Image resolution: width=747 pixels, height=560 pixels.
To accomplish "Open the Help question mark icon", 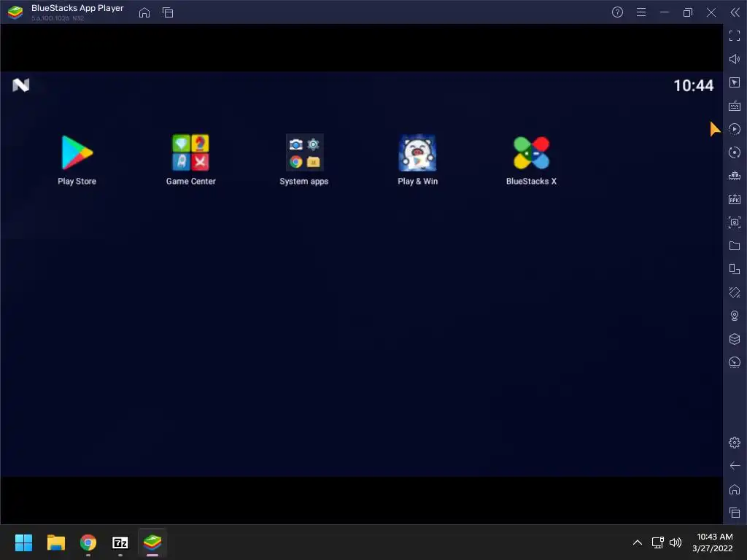I will click(x=617, y=12).
